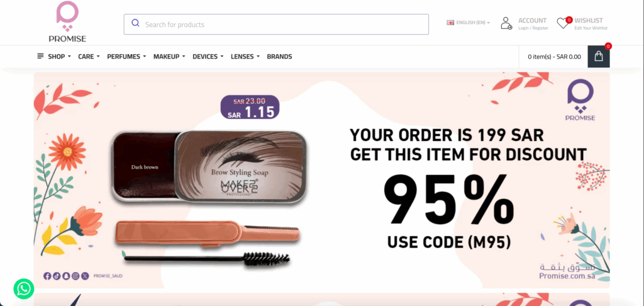Click the hamburger list icon beside SHOP
This screenshot has width=644, height=306.
[40, 56]
